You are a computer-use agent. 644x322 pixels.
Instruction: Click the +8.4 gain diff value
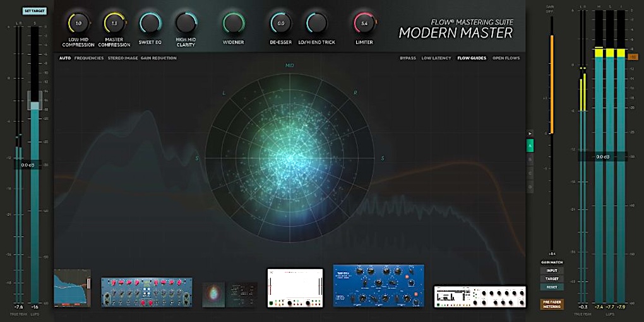(x=552, y=254)
